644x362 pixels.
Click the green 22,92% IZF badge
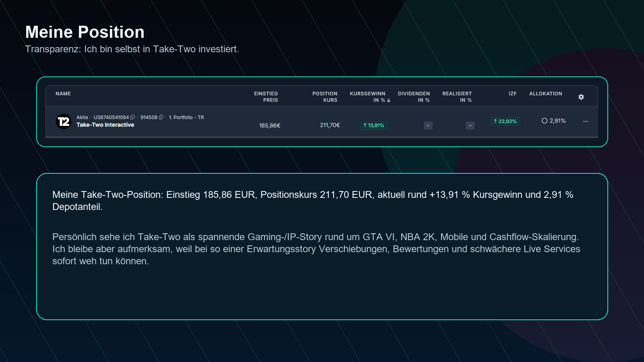(x=505, y=121)
